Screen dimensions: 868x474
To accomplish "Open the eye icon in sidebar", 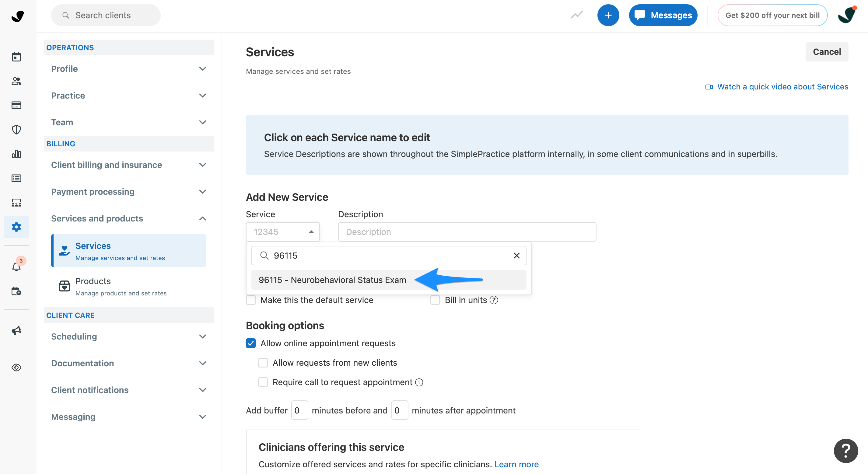I will (16, 367).
